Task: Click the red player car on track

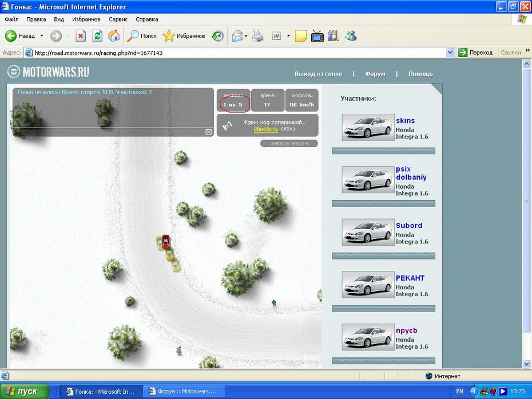Action: click(x=165, y=242)
